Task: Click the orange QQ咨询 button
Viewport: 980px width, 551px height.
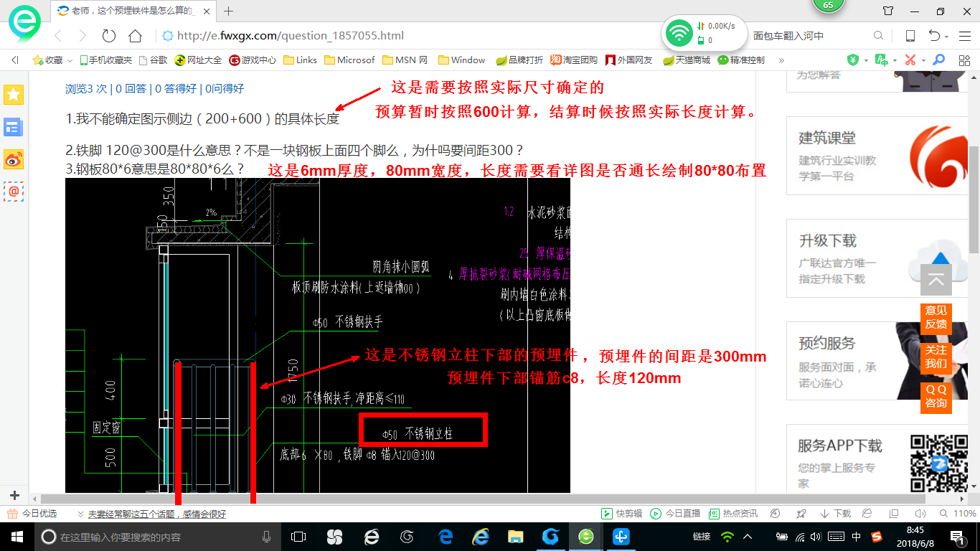Action: 936,397
